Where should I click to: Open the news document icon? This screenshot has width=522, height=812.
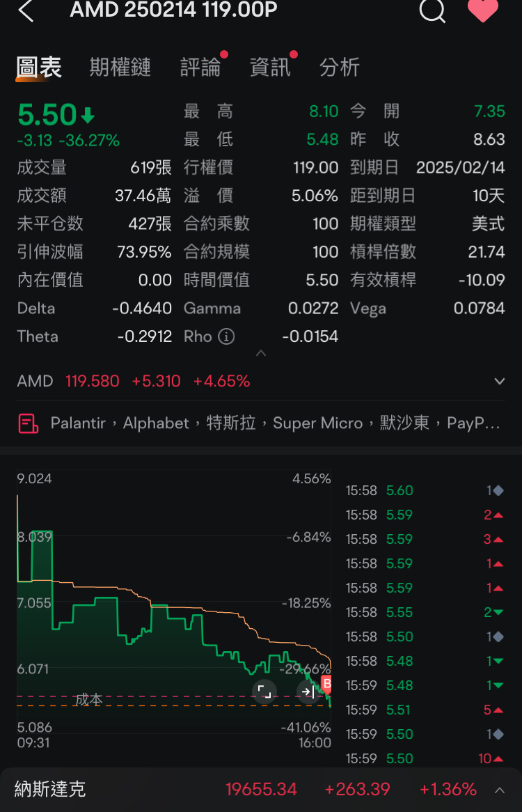(x=29, y=423)
